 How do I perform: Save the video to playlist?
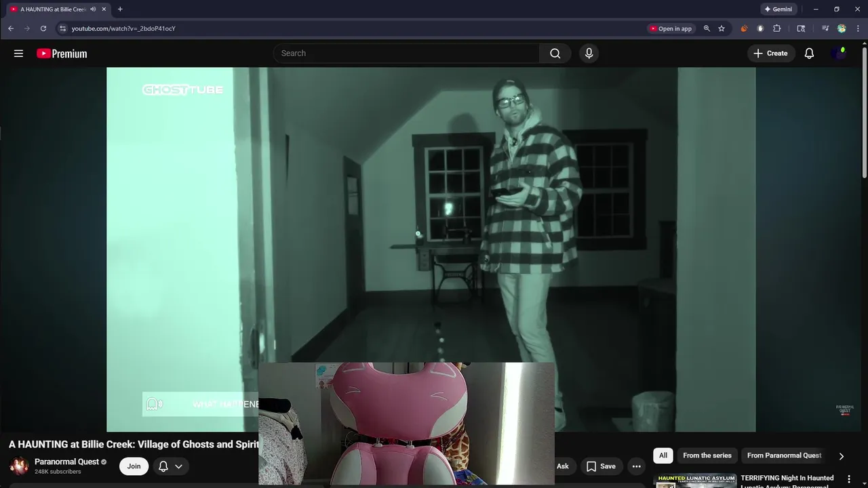click(x=601, y=466)
